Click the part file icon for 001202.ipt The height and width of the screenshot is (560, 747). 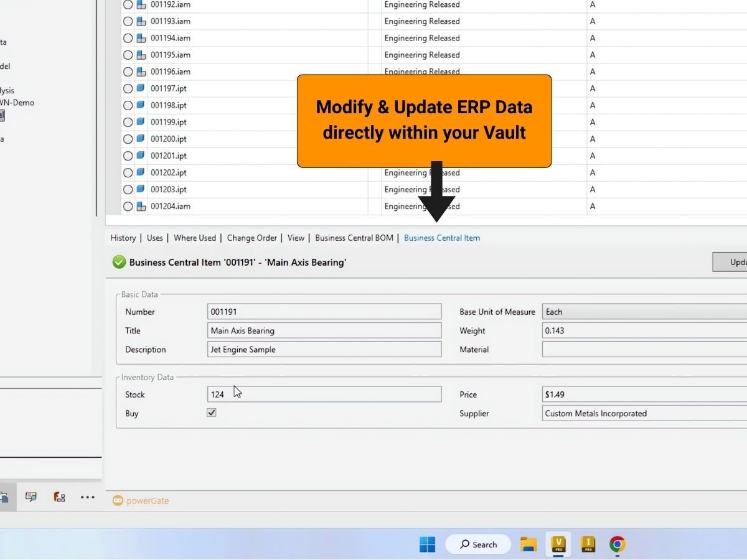(x=141, y=172)
